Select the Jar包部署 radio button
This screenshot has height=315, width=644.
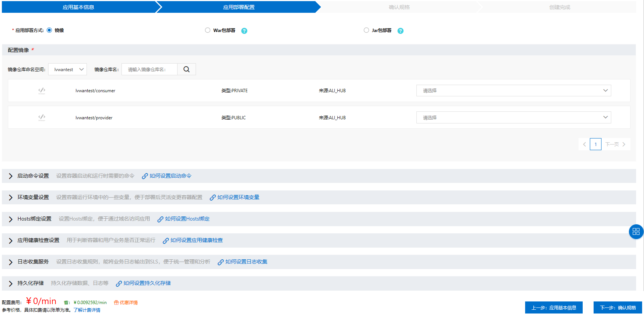[366, 30]
